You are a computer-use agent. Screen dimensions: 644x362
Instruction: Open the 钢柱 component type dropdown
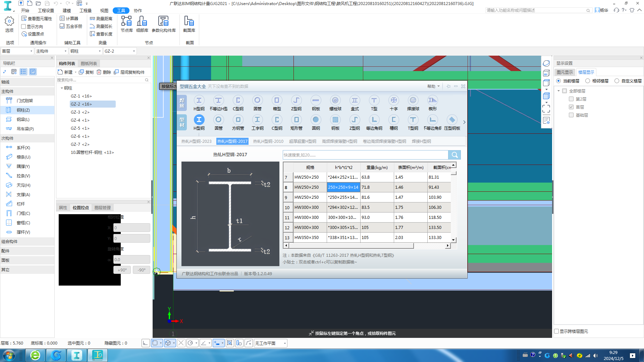click(x=86, y=51)
